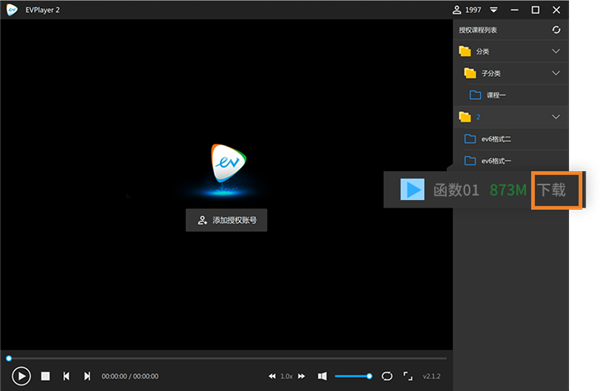Open the account 1997 user menu
Image resolution: width=600 pixels, height=391 pixels.
[467, 10]
